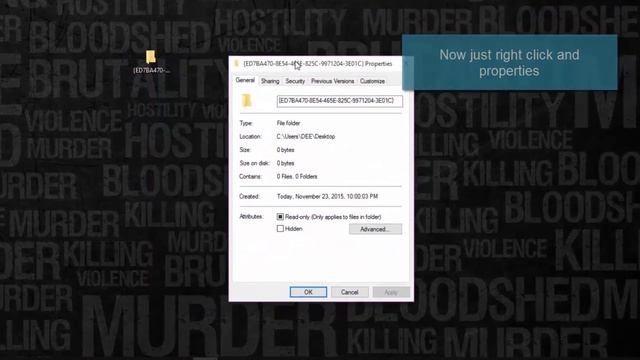Click the Properties window title text

coord(318,64)
